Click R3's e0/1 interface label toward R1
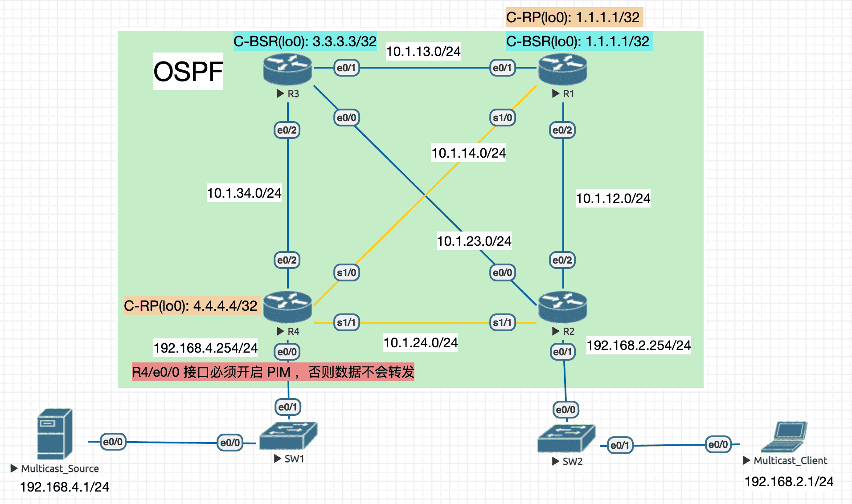This screenshot has width=852, height=504. [x=346, y=68]
